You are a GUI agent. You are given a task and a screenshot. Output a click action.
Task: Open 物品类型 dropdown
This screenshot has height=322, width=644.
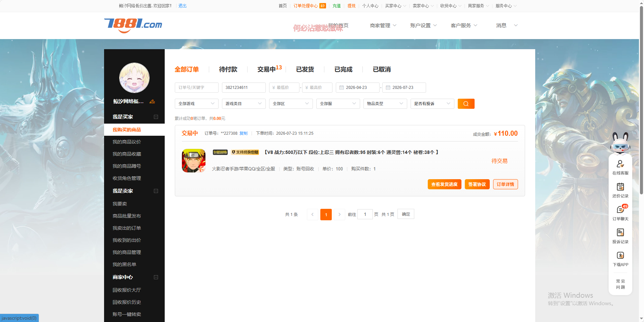(x=385, y=104)
